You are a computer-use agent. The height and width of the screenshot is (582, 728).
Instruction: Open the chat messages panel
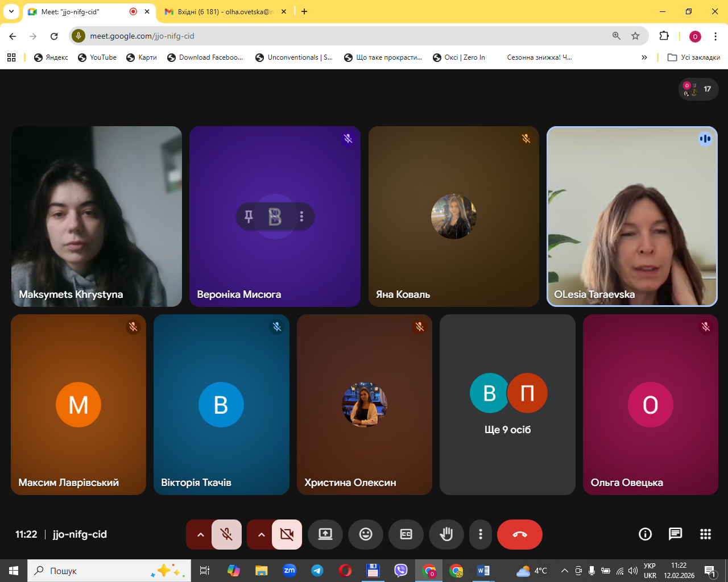[675, 534]
